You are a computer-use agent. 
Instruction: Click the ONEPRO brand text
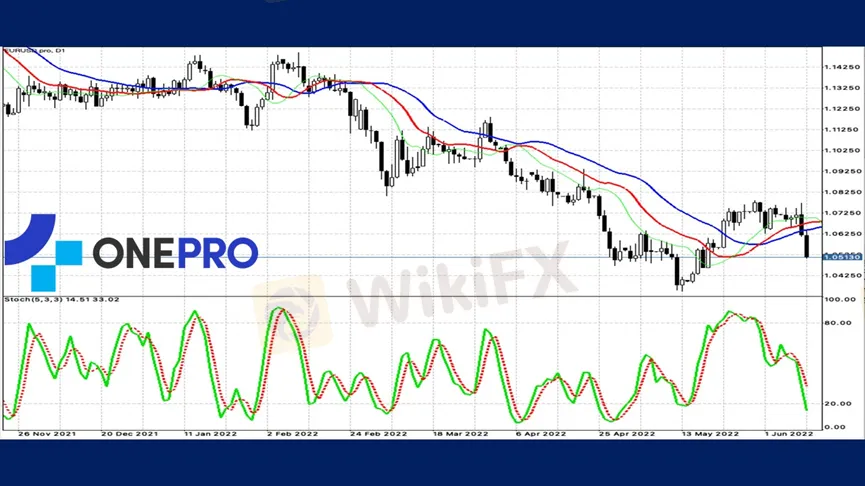click(x=175, y=253)
